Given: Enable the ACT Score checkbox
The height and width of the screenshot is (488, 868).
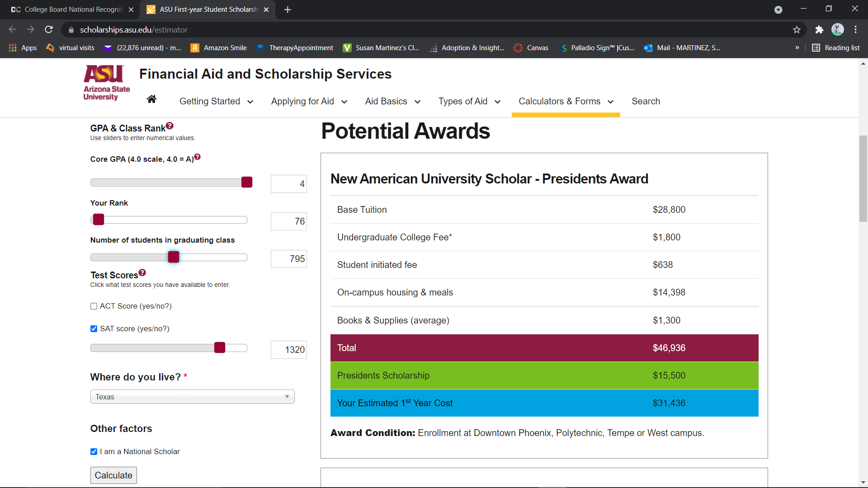Looking at the screenshot, I should [94, 306].
